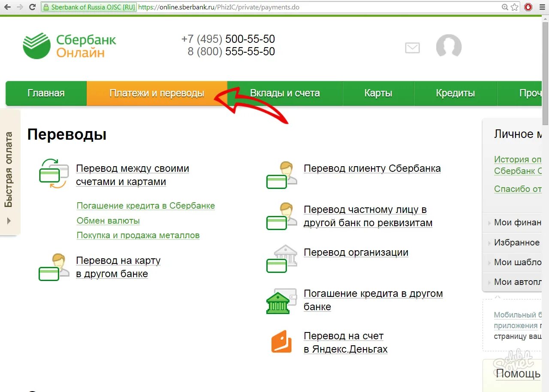549x392 pixels.
Task: Open Покупка и продажа металлов link
Action: [x=138, y=235]
